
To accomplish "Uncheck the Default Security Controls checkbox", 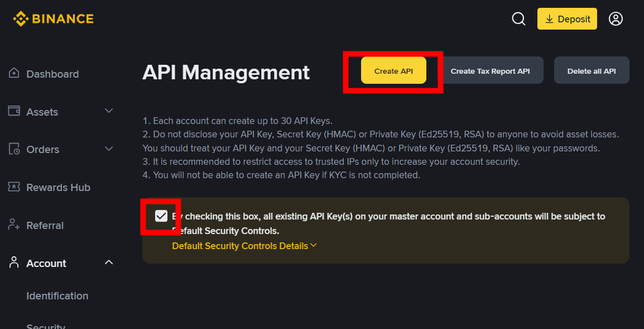I will [161, 216].
